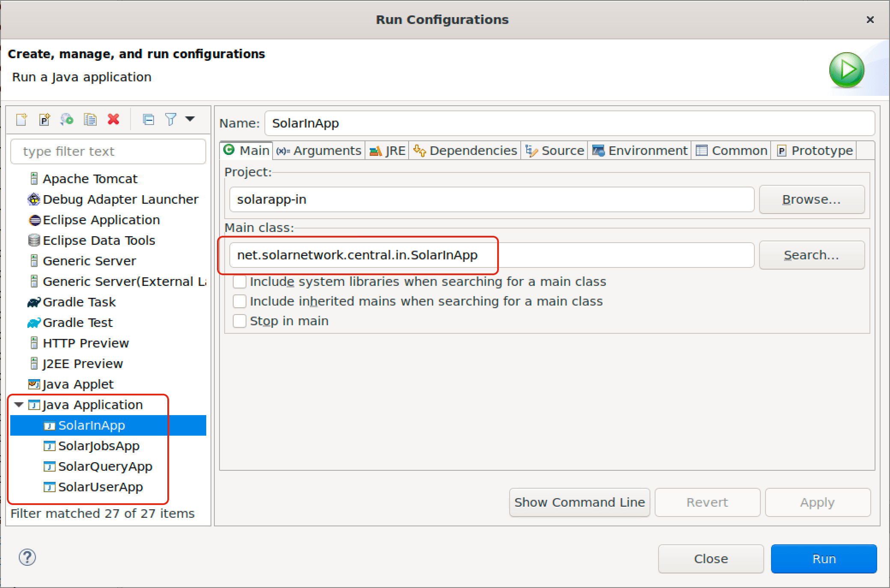Click the new configuration icon
This screenshot has height=588, width=890.
click(20, 118)
